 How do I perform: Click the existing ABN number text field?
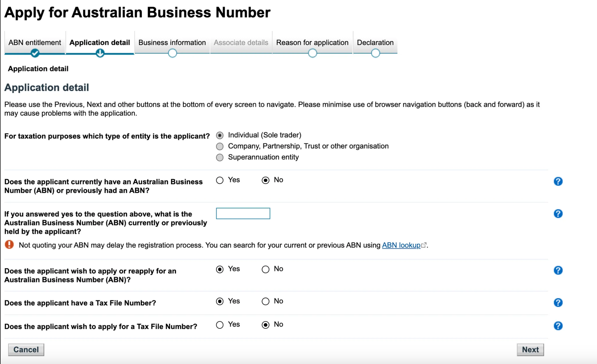[243, 213]
